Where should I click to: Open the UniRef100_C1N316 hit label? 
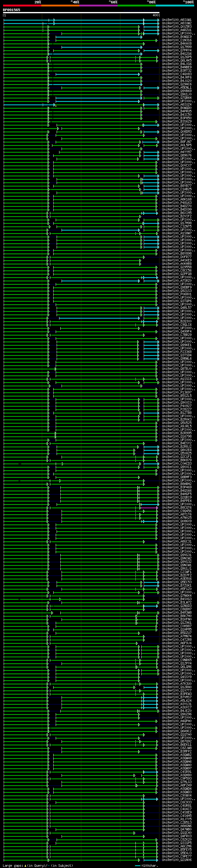click(176, 40)
